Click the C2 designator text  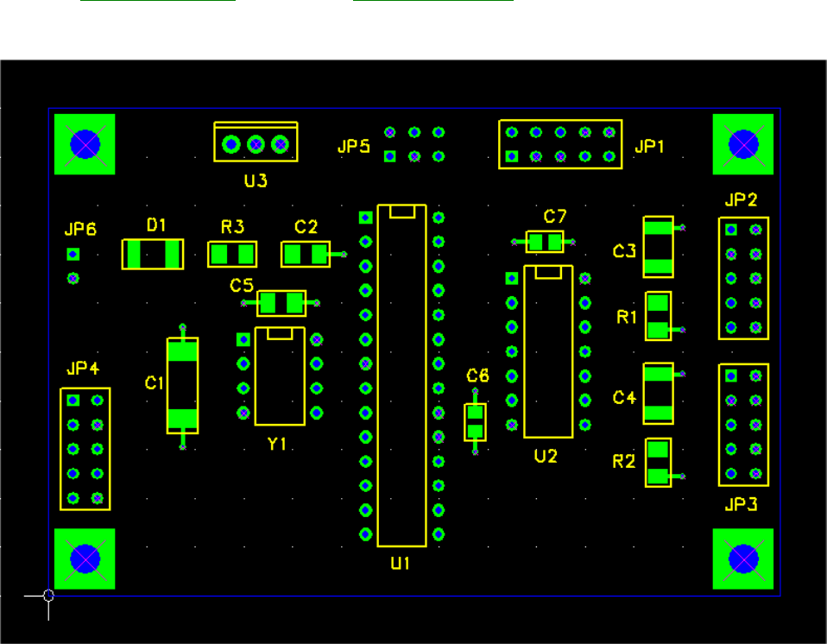[x=306, y=227]
